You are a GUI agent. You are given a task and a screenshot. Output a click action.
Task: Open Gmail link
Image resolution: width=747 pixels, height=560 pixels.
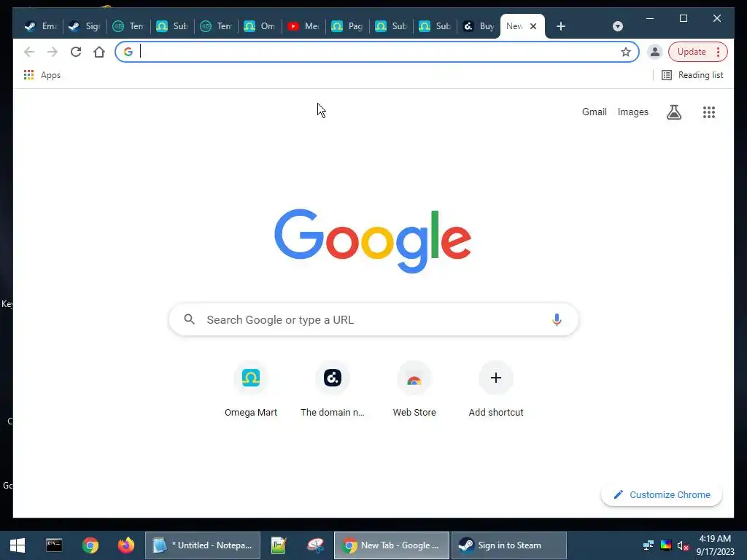click(594, 112)
